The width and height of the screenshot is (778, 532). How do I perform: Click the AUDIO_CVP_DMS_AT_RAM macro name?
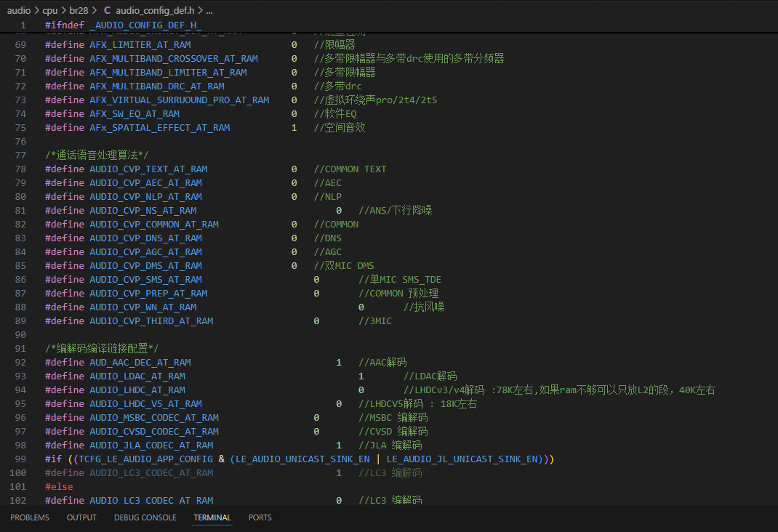pyautogui.click(x=146, y=266)
